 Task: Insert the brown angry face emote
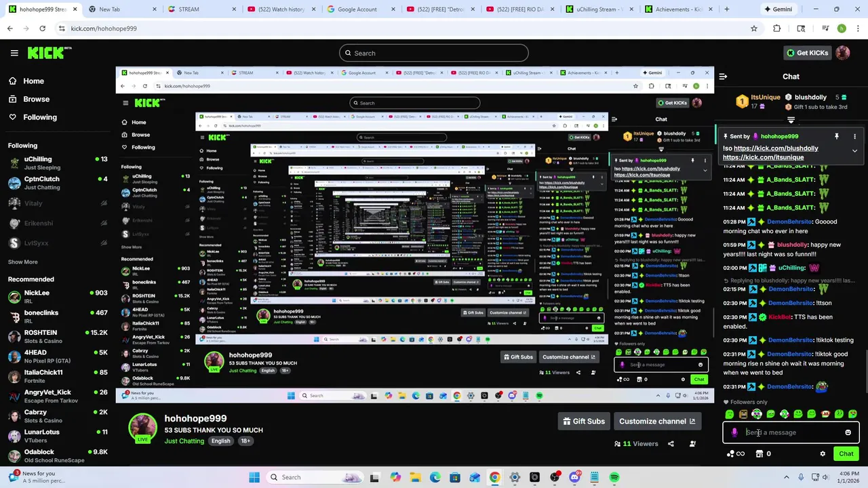pyautogui.click(x=743, y=414)
